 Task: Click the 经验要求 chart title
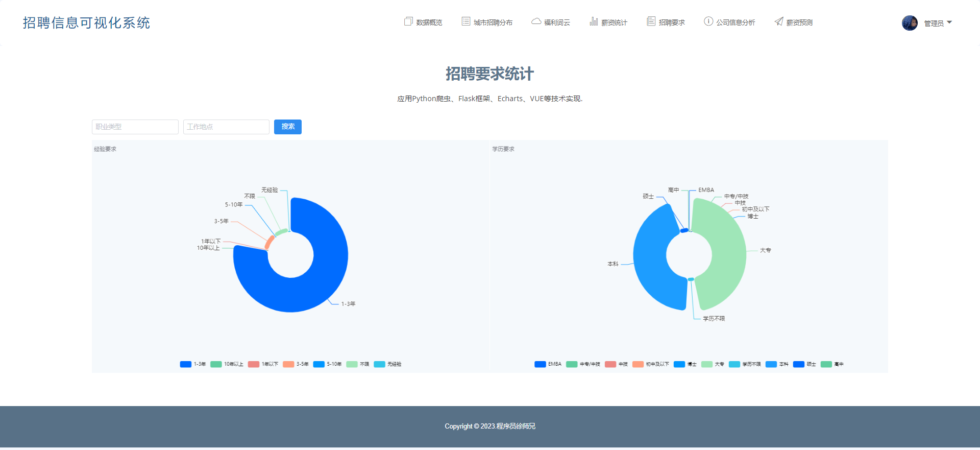(105, 149)
